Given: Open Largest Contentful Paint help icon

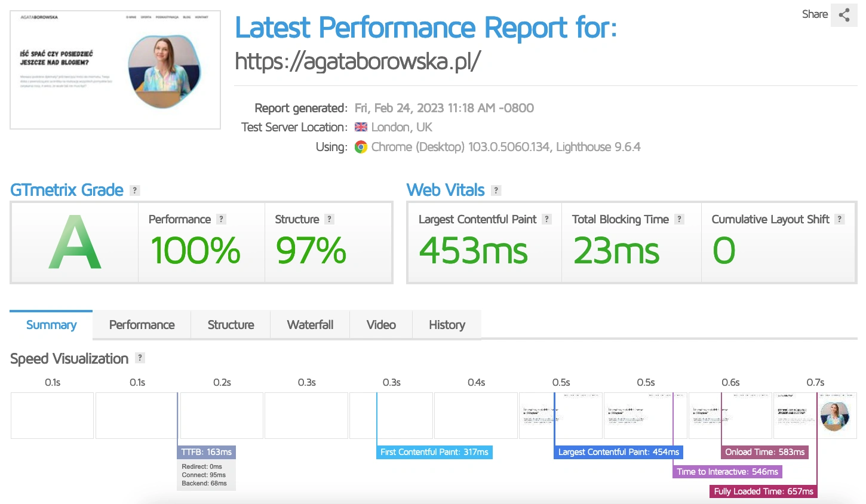Looking at the screenshot, I should tap(546, 219).
